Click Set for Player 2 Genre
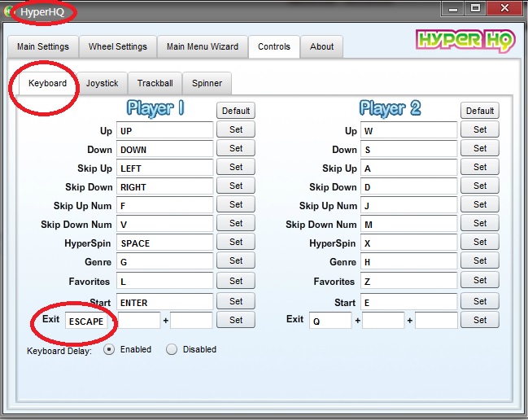The width and height of the screenshot is (528, 420). [480, 260]
